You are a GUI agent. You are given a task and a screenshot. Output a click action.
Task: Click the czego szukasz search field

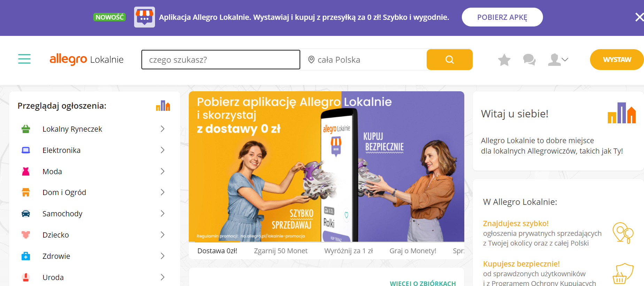(x=221, y=60)
